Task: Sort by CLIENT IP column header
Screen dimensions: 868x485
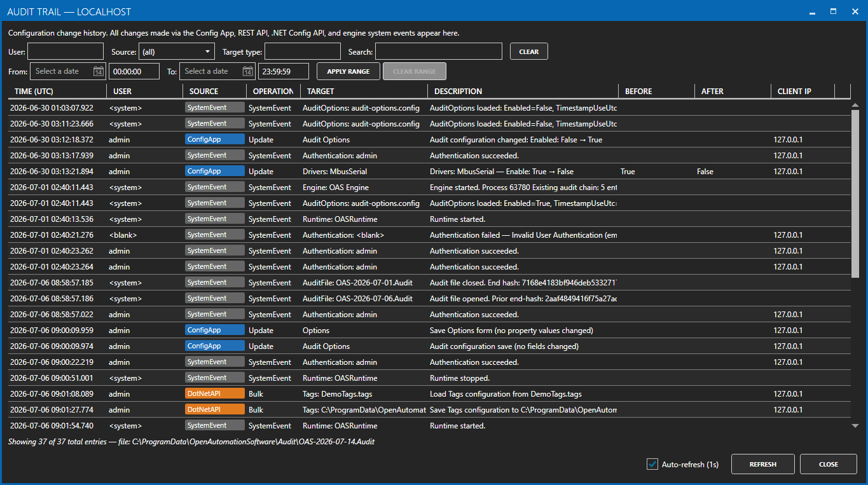Action: (x=803, y=92)
